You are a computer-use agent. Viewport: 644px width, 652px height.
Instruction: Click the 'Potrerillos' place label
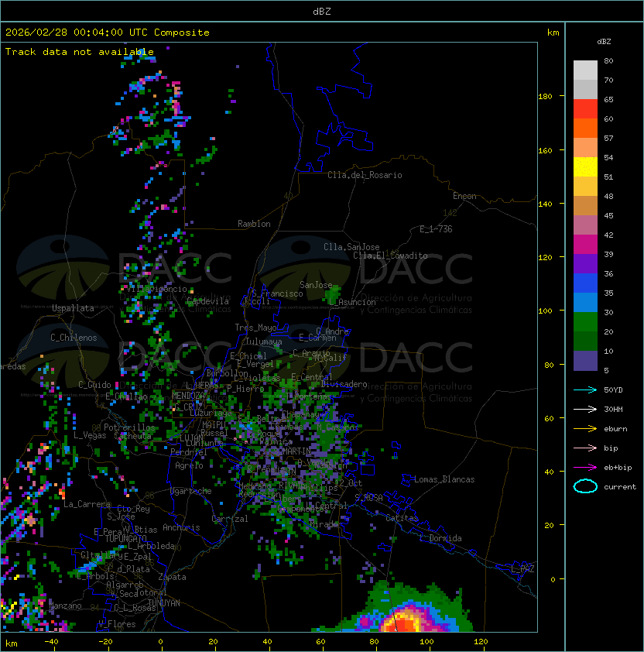click(129, 427)
